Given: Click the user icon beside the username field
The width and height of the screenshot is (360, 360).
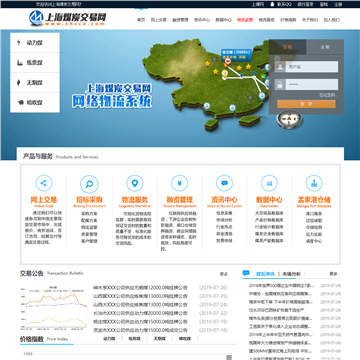Looking at the screenshot, I should click(280, 67).
